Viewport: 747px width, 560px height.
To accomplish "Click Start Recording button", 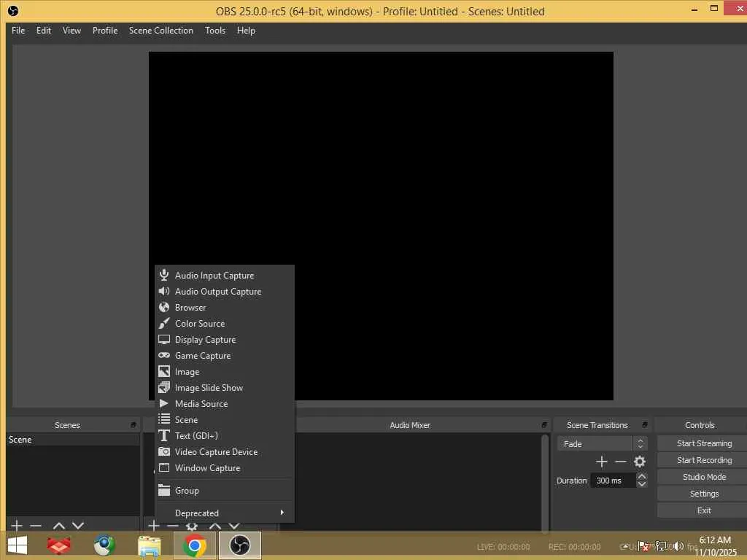I will click(704, 460).
